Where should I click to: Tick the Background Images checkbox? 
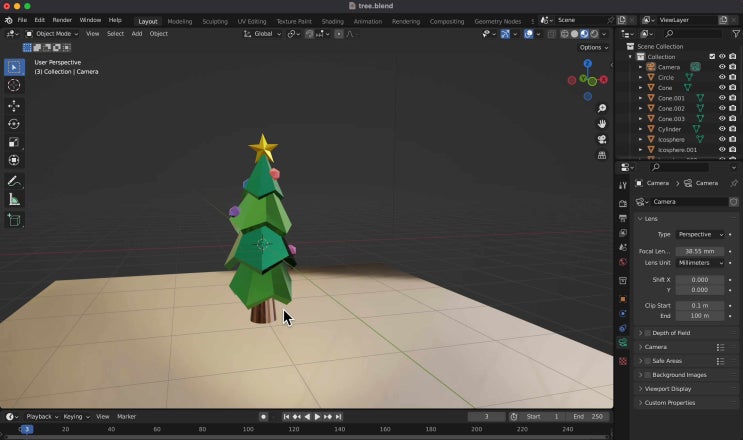647,375
